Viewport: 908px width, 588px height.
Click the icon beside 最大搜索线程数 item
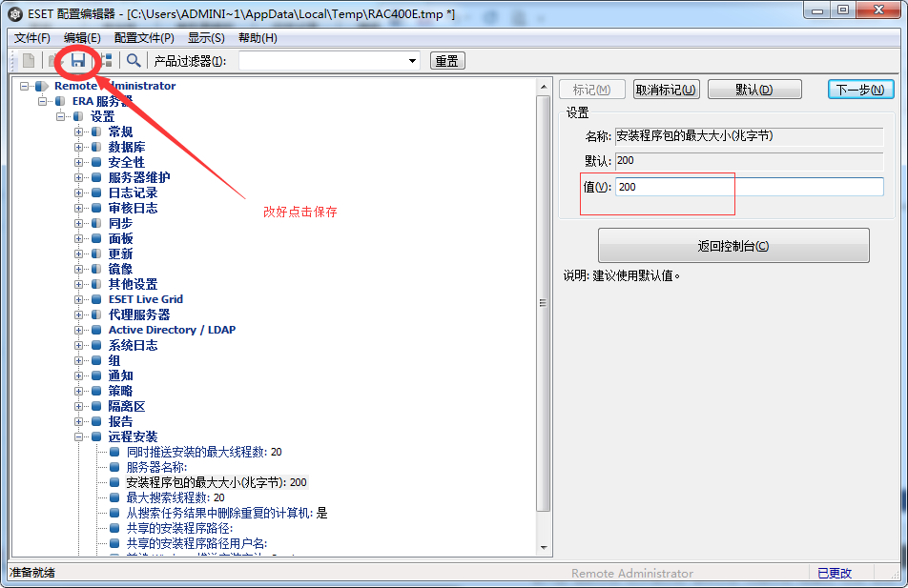pos(114,497)
